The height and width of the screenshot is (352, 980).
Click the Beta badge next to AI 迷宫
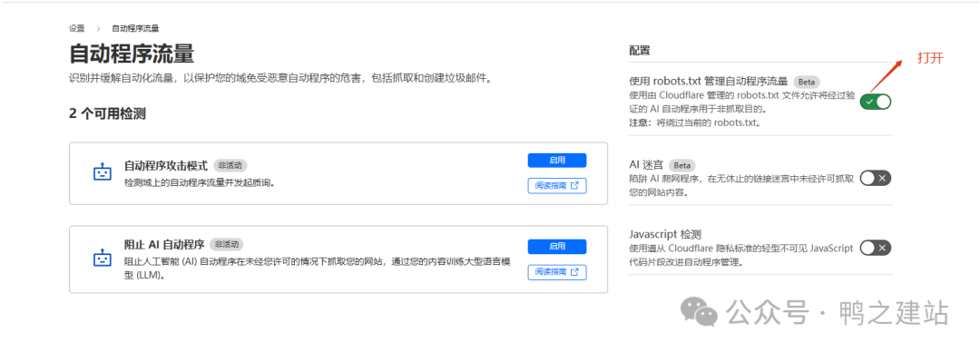coord(681,166)
